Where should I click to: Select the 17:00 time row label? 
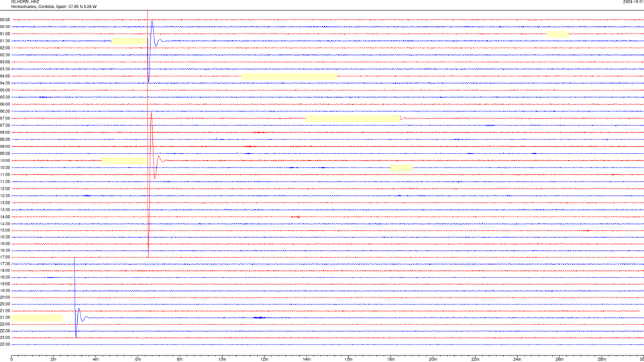(x=5, y=257)
